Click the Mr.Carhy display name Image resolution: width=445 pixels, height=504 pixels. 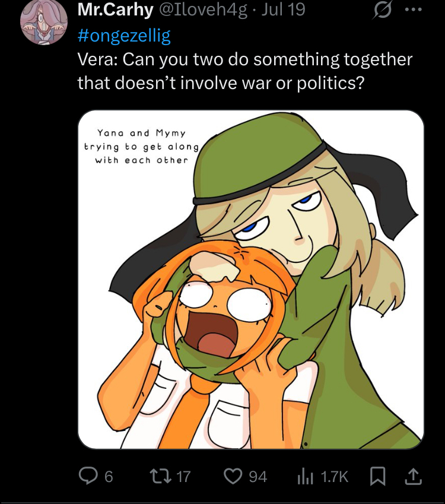tap(115, 10)
